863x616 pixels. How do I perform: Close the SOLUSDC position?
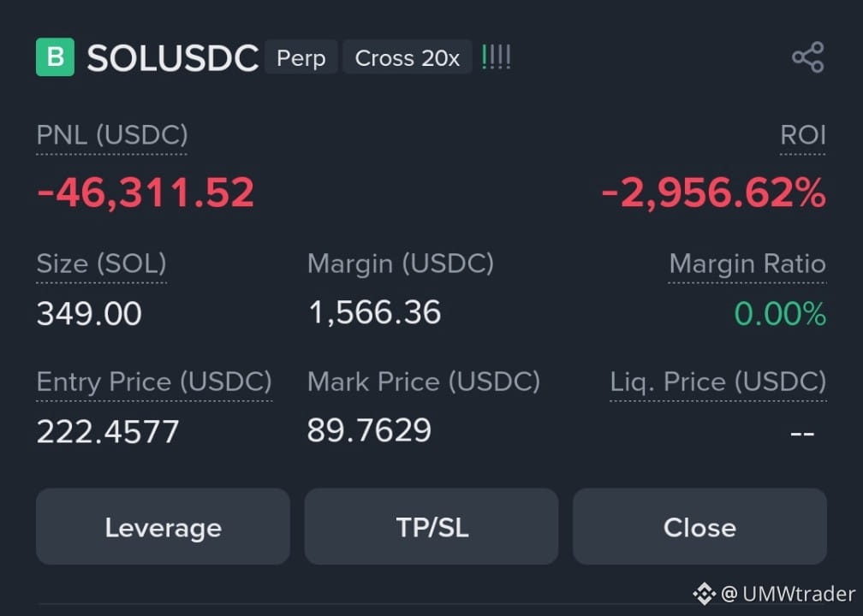tap(699, 526)
